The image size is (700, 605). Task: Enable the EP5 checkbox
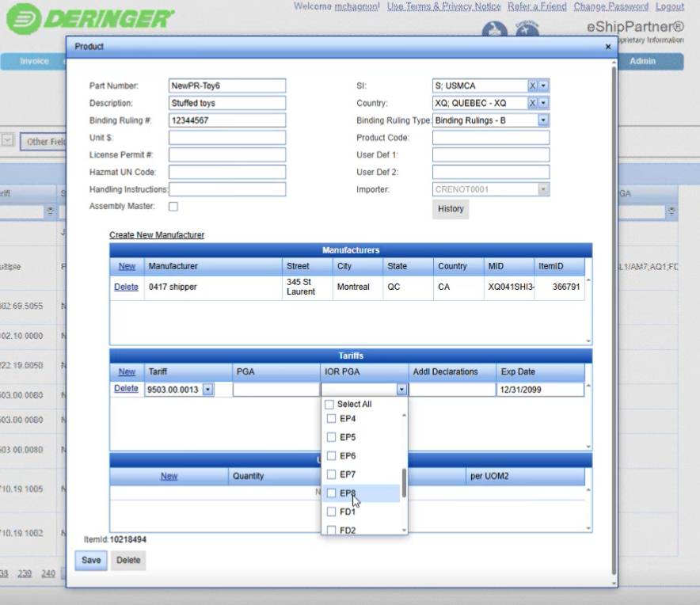point(332,437)
